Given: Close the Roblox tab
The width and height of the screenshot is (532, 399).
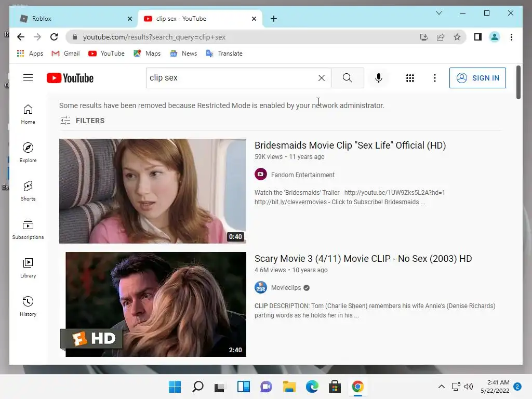Looking at the screenshot, I should pos(129,19).
